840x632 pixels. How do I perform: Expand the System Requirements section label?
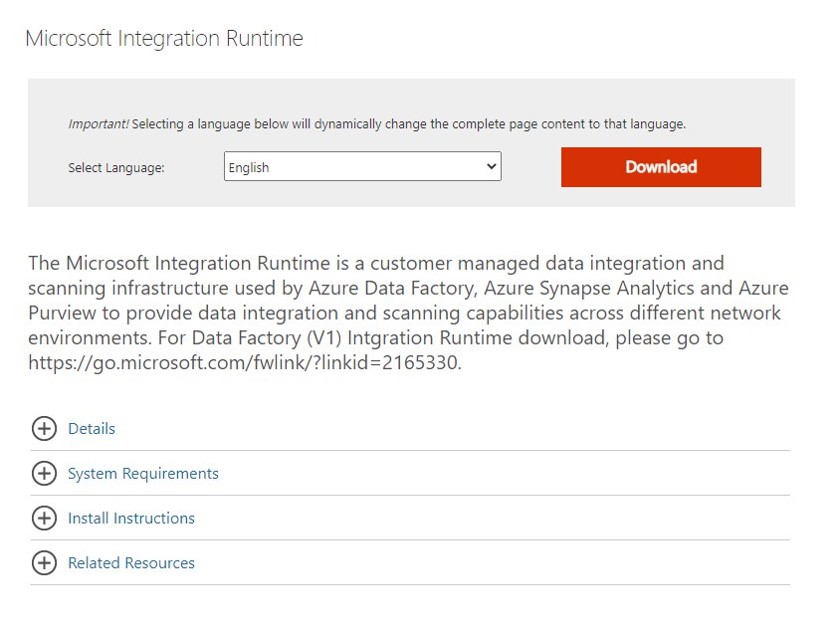tap(143, 474)
